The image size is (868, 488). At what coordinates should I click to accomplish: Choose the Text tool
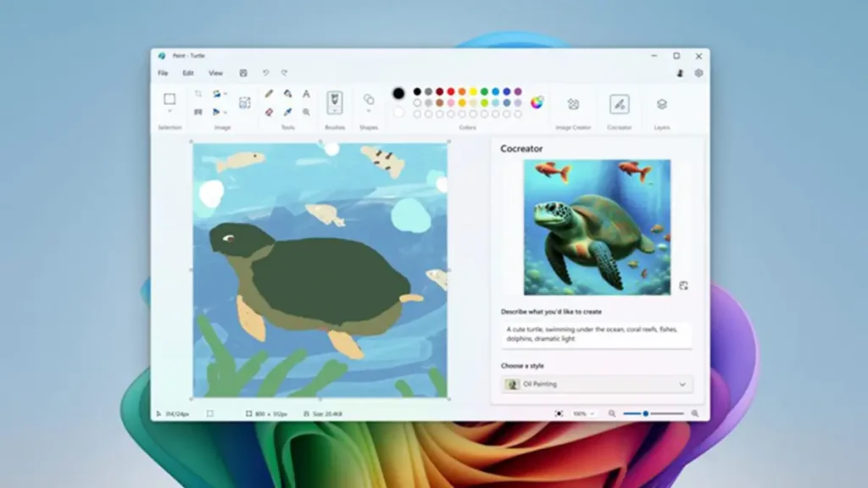coord(306,94)
